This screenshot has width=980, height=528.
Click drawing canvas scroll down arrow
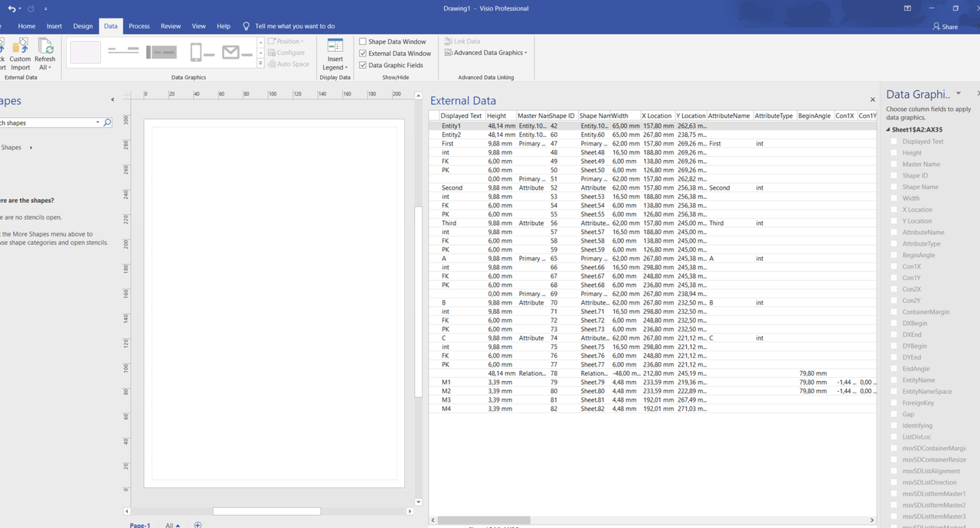(418, 502)
